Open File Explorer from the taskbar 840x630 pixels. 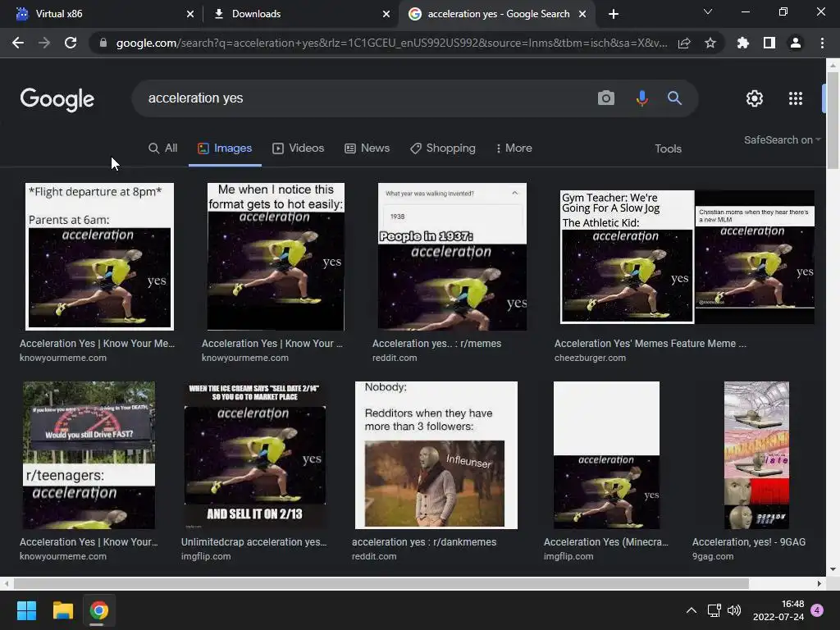click(62, 610)
